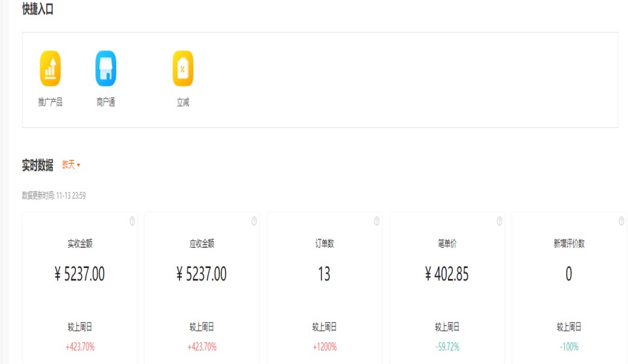Click the 立减 text label
628x364 pixels.
click(182, 102)
